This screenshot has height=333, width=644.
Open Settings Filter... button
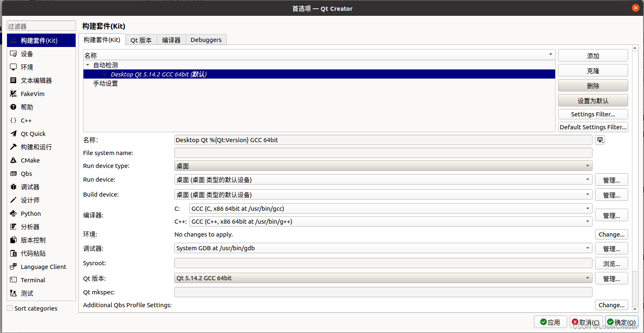593,114
